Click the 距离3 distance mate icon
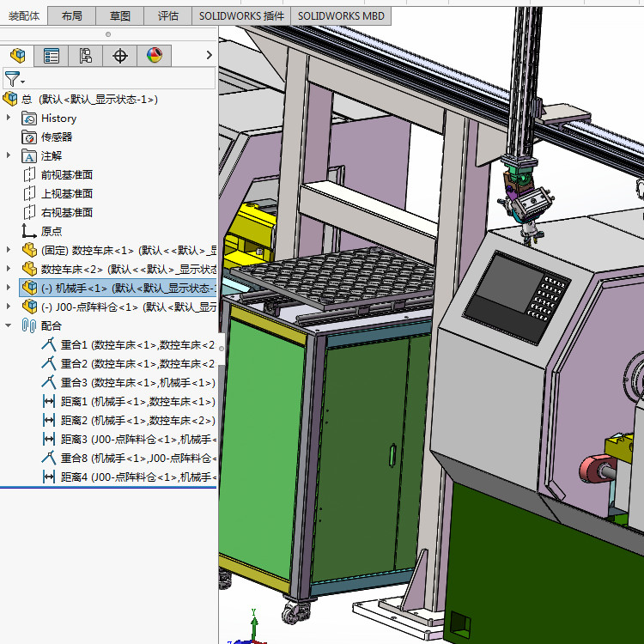The image size is (644, 644). pos(49,439)
